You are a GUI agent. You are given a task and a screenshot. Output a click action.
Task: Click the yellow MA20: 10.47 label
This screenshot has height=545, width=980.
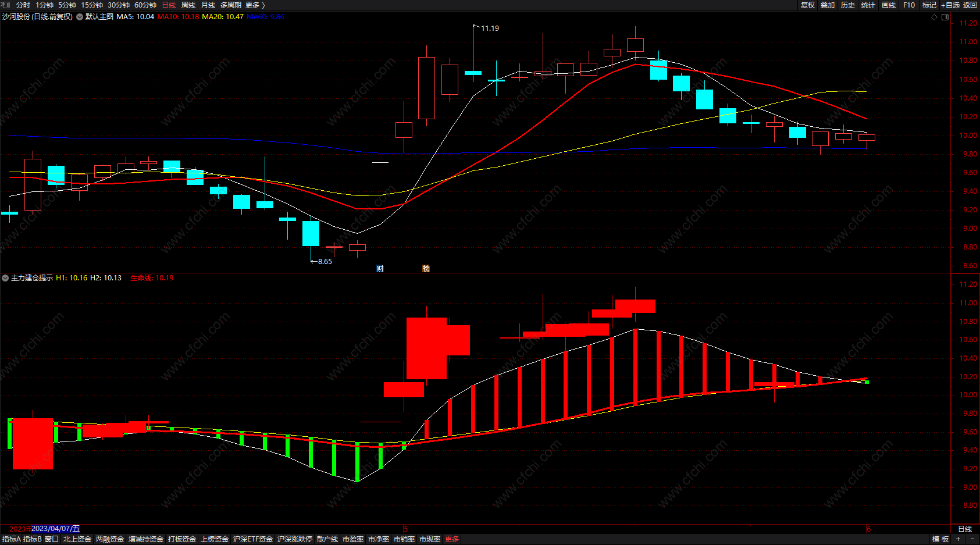pos(223,17)
